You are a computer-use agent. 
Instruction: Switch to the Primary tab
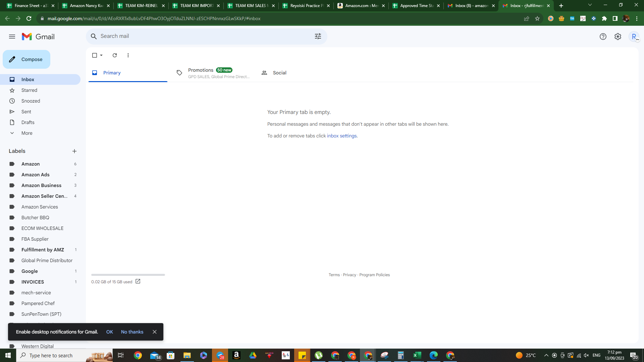point(128,73)
